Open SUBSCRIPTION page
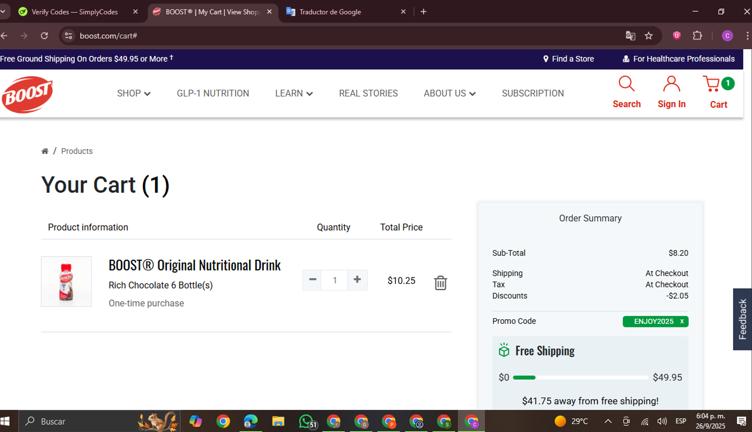This screenshot has width=752, height=432. coord(533,93)
